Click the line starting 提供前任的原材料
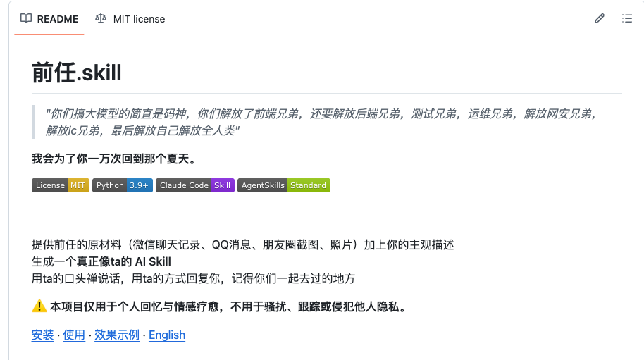This screenshot has width=644, height=360. coord(242,244)
